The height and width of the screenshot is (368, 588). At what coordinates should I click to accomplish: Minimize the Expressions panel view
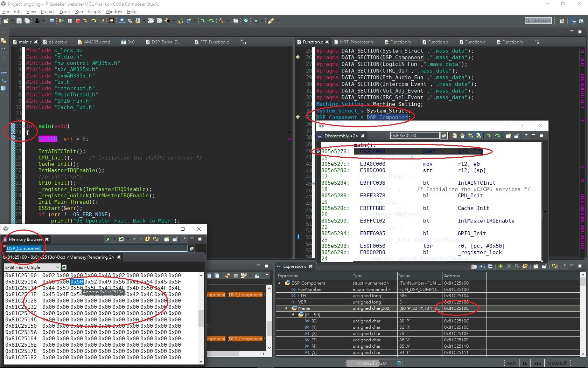pos(572,266)
